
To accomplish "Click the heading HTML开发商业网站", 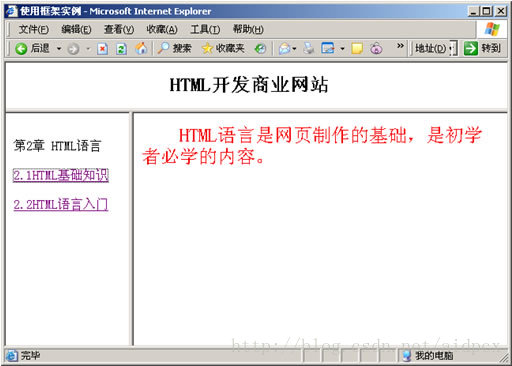I will point(249,85).
